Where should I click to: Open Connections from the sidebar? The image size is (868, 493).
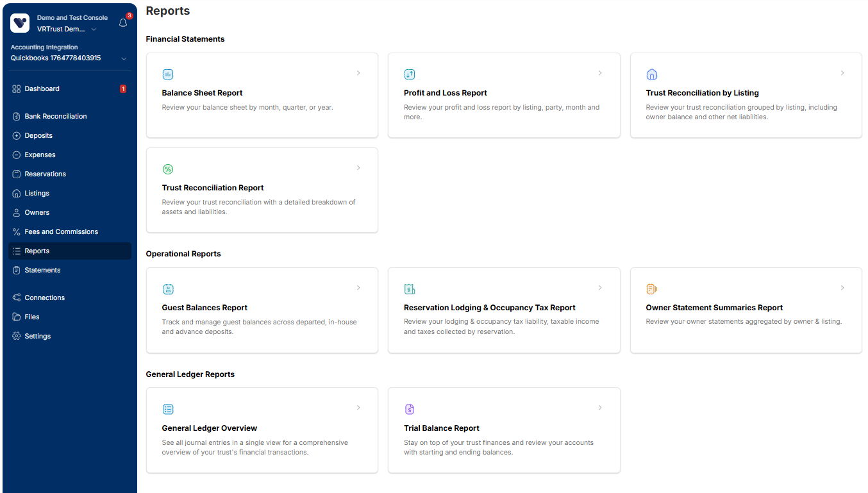point(70,298)
